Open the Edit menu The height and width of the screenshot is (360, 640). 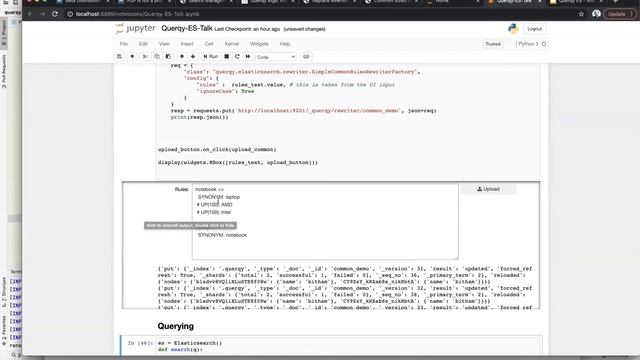[143, 44]
